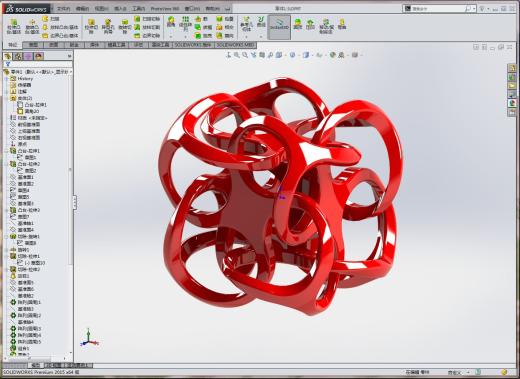
Task: Open the DisplayManager panel tab
Action: (x=39, y=56)
